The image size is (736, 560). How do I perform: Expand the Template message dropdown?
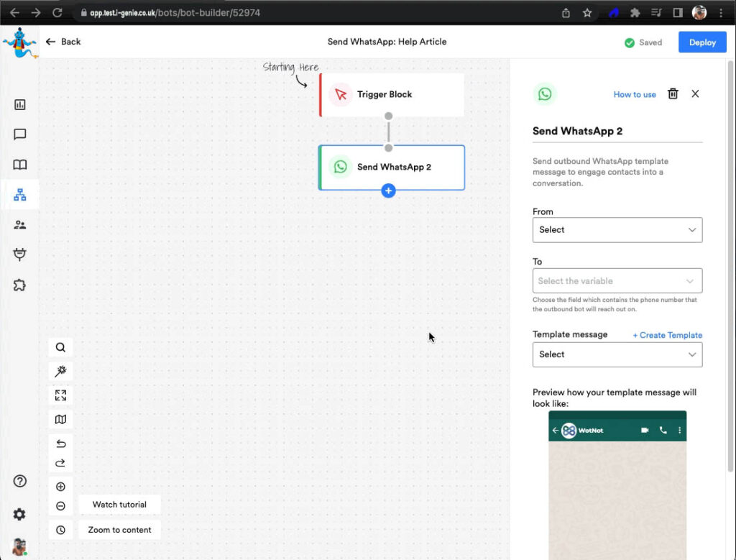click(617, 354)
